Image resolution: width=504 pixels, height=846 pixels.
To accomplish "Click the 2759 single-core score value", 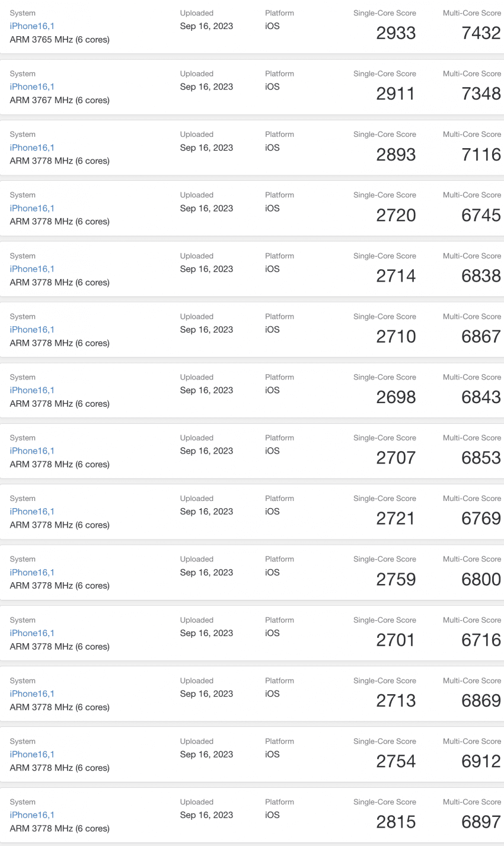I will pos(396,579).
